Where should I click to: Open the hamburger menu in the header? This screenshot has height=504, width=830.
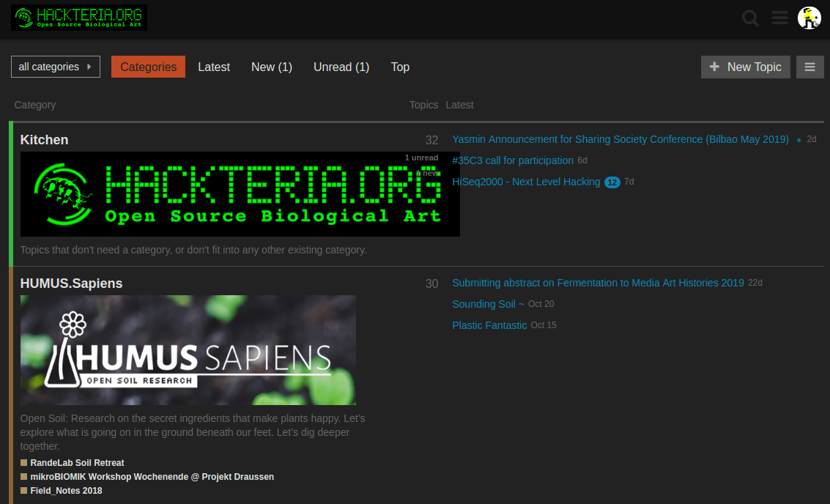pyautogui.click(x=779, y=18)
